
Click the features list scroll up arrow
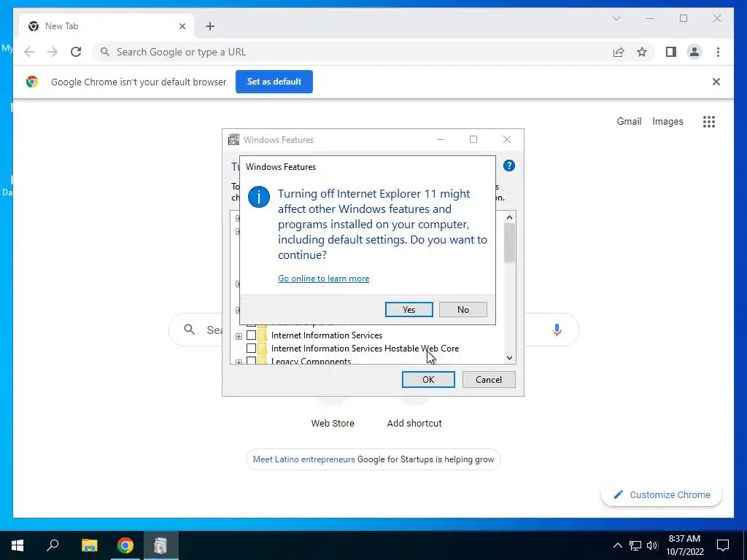(509, 217)
